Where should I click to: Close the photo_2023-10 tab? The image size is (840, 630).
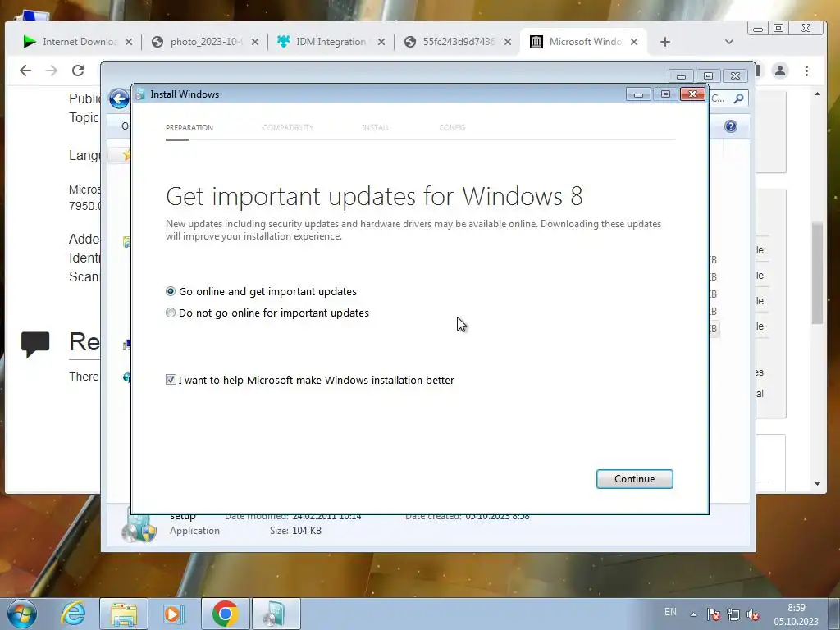tap(255, 42)
